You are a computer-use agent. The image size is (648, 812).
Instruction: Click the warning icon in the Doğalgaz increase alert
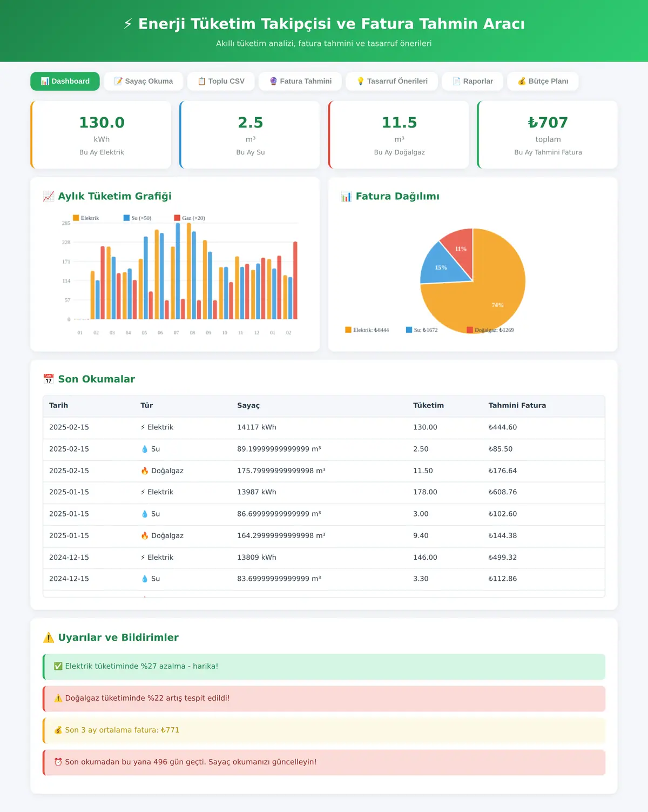coord(58,698)
